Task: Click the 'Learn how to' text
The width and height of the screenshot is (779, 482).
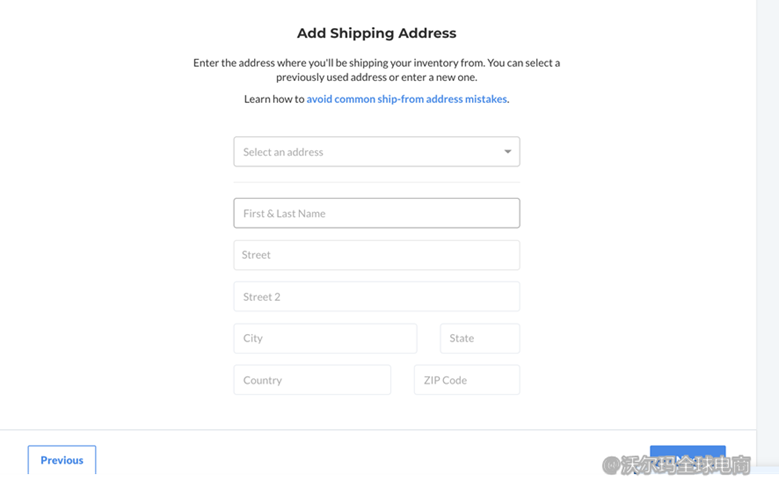Action: 274,99
